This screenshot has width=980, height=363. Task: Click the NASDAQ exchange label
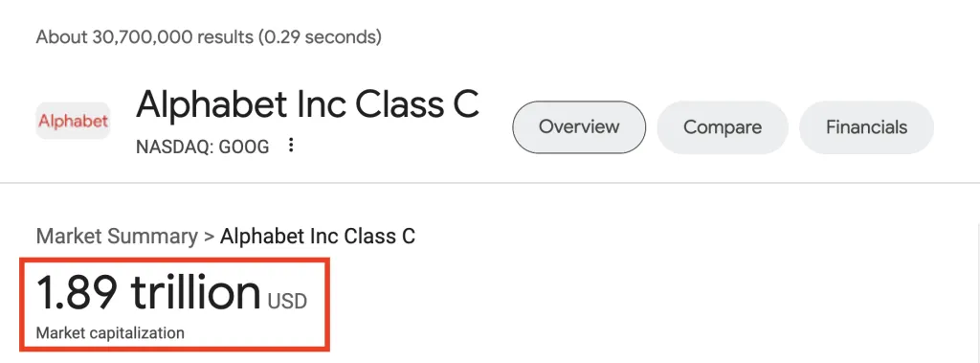(x=173, y=147)
